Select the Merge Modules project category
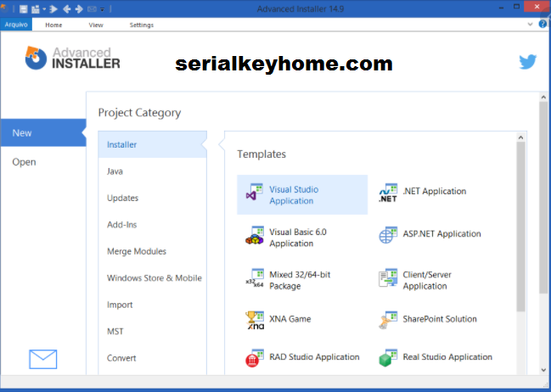 click(153, 251)
